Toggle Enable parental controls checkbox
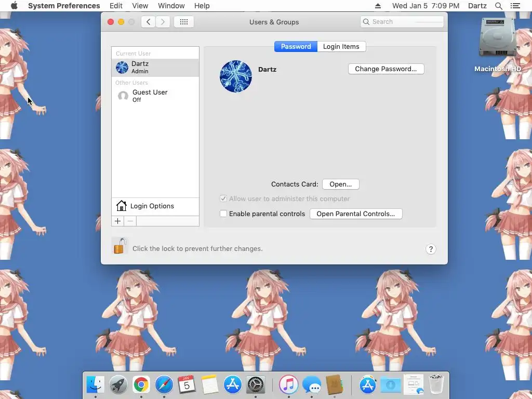This screenshot has height=399, width=532. point(223,214)
